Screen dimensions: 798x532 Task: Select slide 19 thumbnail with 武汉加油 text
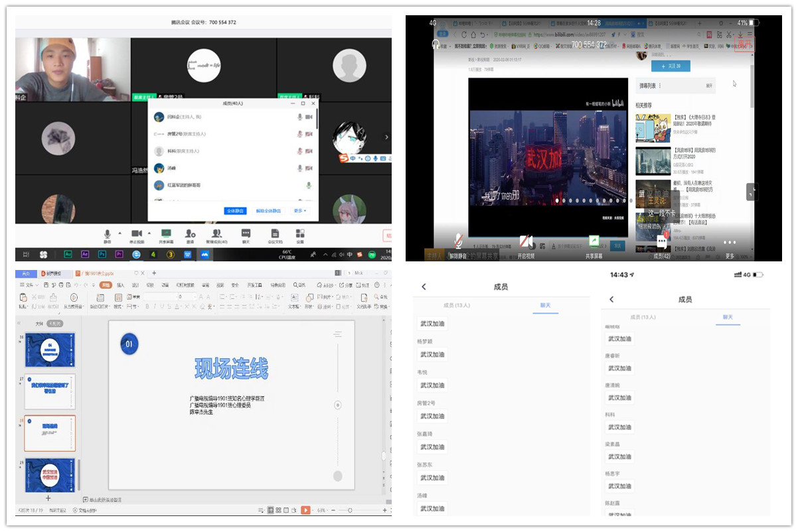50,475
